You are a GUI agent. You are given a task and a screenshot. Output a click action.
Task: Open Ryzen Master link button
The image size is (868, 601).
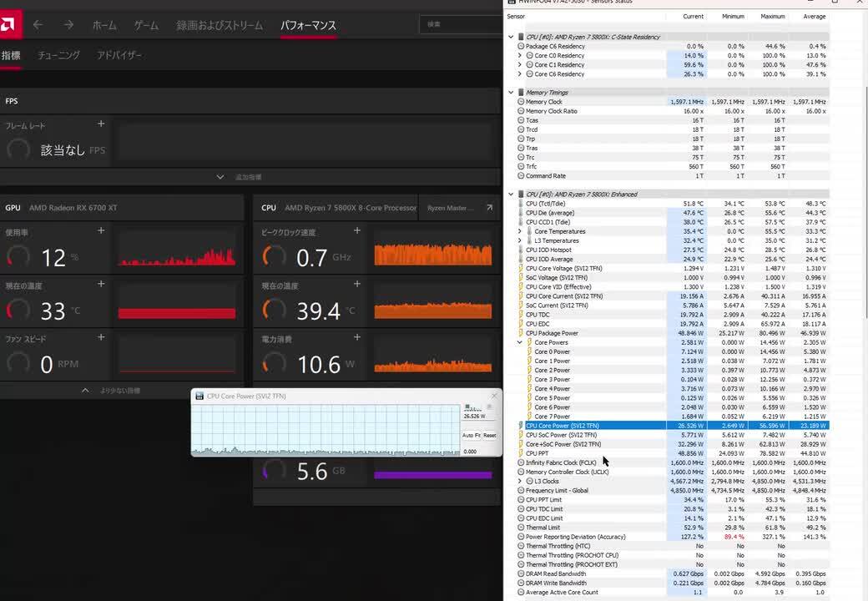tap(451, 208)
